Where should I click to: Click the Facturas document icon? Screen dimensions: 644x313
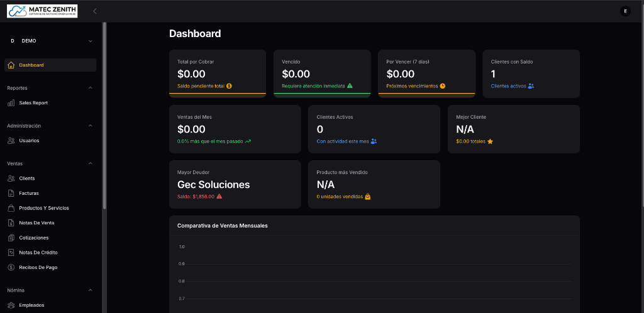coord(11,194)
